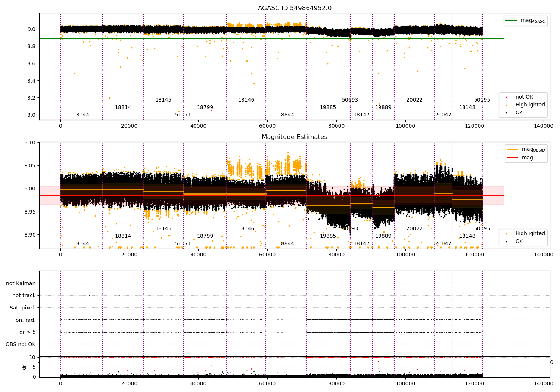Click obsid label 18844 in top plot
The width and height of the screenshot is (560, 392).
pyautogui.click(x=286, y=115)
